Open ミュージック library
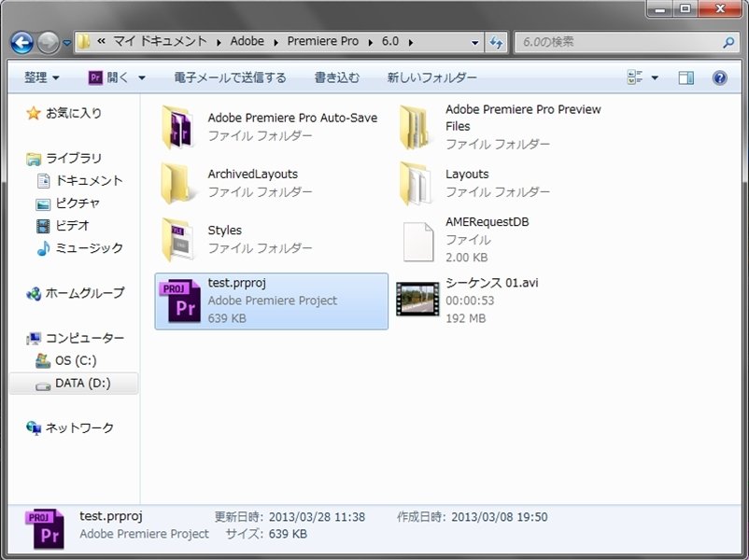The width and height of the screenshot is (749, 560). click(x=90, y=247)
